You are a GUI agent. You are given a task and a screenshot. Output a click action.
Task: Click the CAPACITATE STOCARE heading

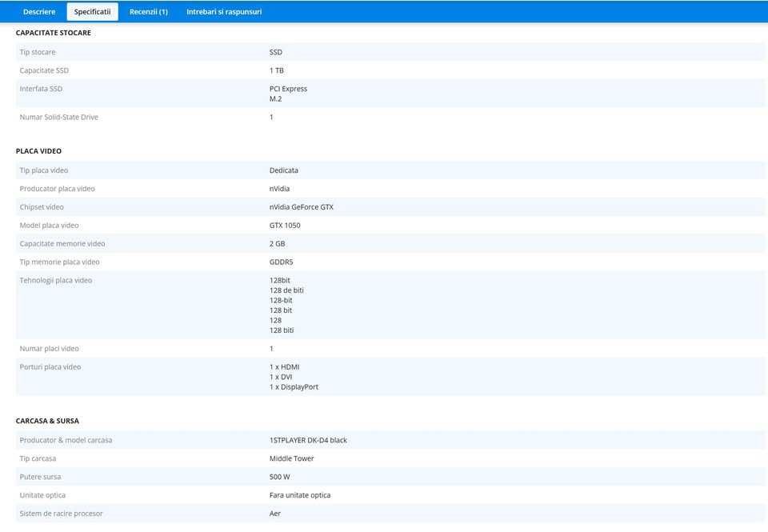coord(54,33)
